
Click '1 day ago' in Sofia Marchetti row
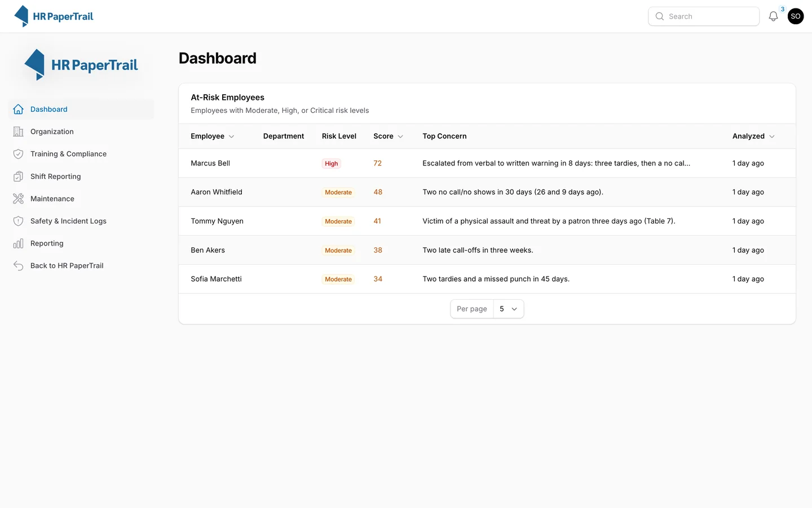click(748, 279)
